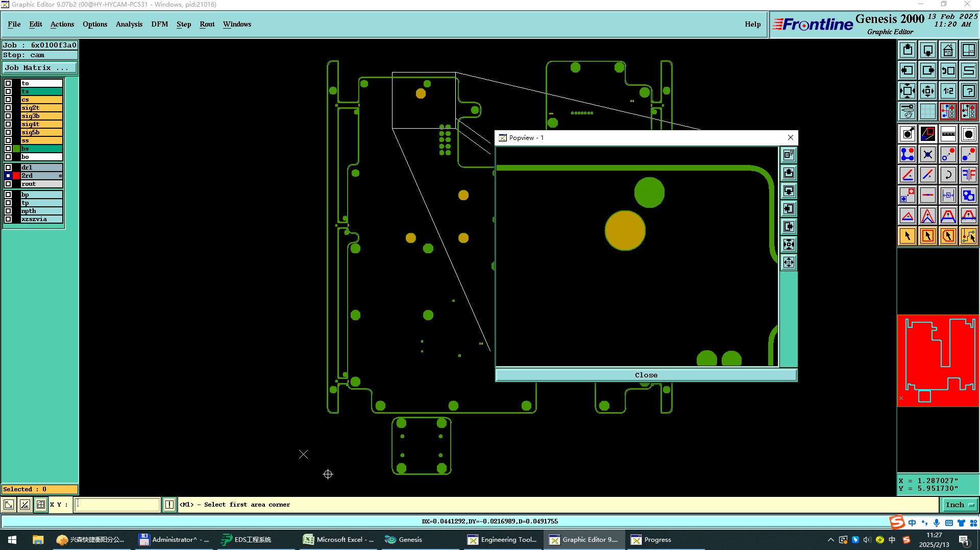Open the Help menu
980x550 pixels.
[x=752, y=24]
